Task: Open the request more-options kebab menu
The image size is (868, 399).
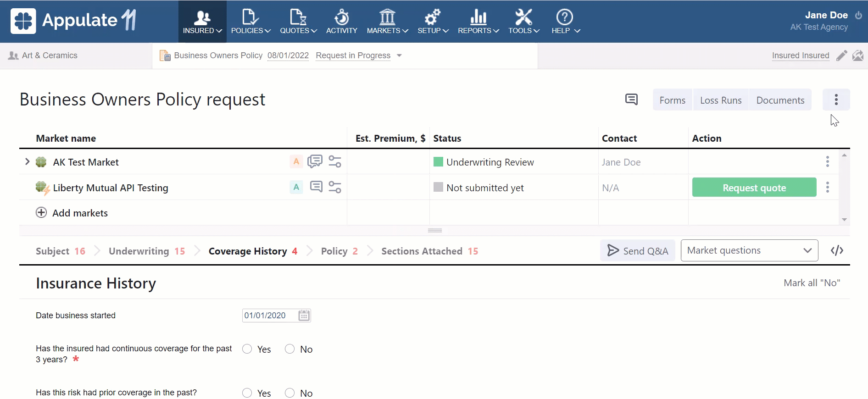Action: [836, 100]
